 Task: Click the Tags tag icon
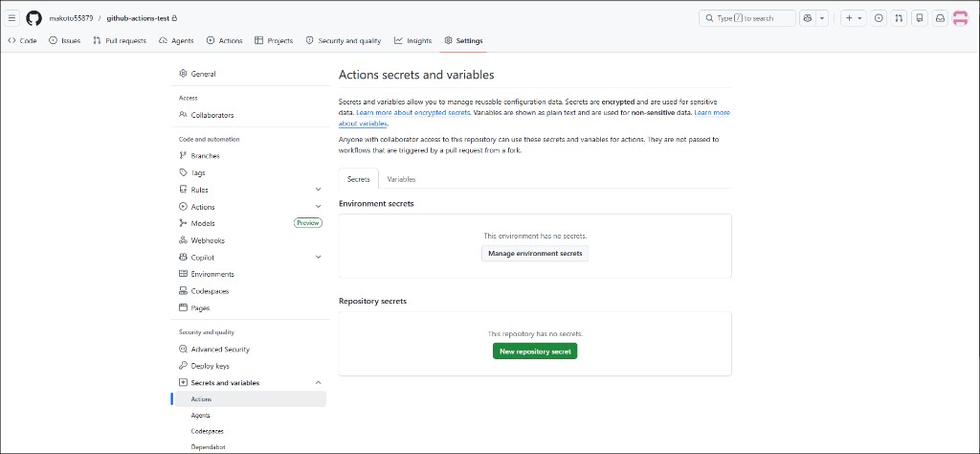(183, 172)
